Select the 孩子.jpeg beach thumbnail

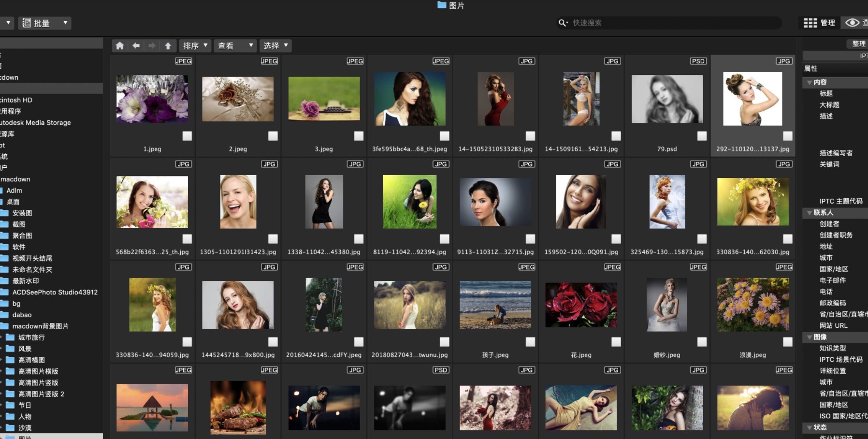click(495, 305)
